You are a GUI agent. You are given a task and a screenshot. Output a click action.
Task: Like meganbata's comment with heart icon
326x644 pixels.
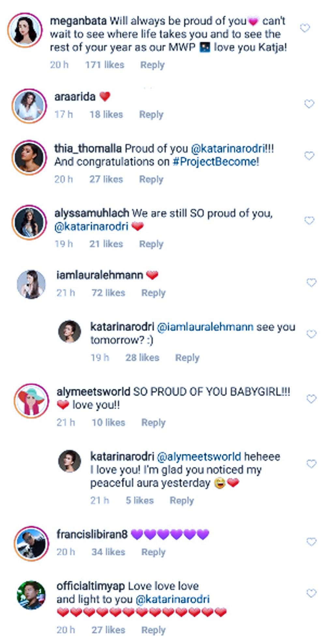[x=304, y=28]
